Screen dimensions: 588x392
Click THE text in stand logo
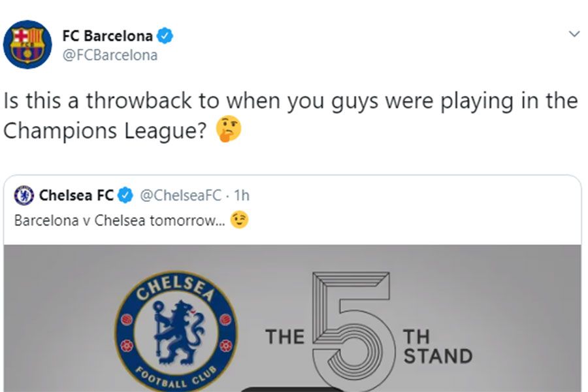coord(285,337)
